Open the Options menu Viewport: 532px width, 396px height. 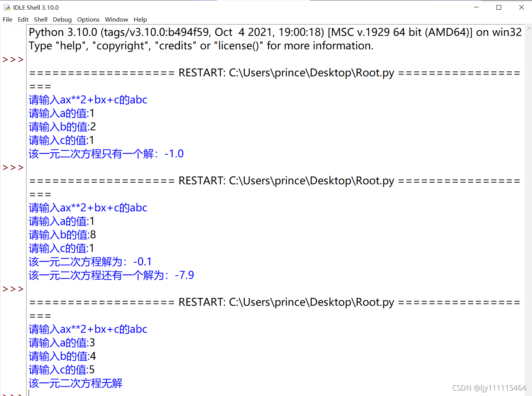click(x=88, y=19)
